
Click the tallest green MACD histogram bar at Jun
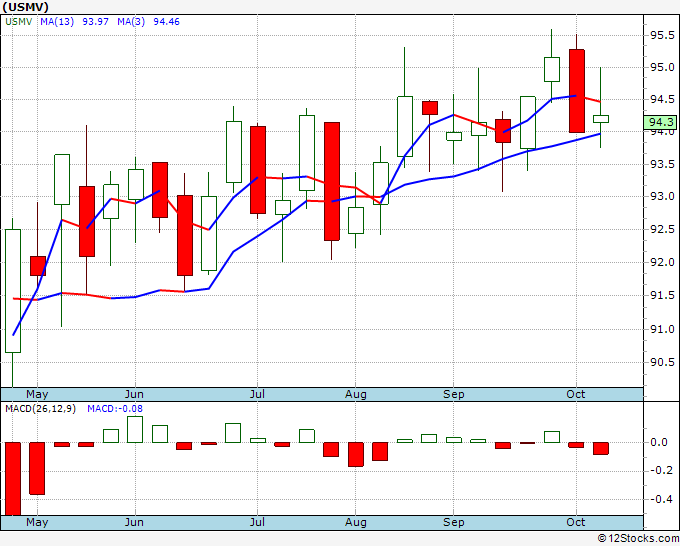coord(135,429)
